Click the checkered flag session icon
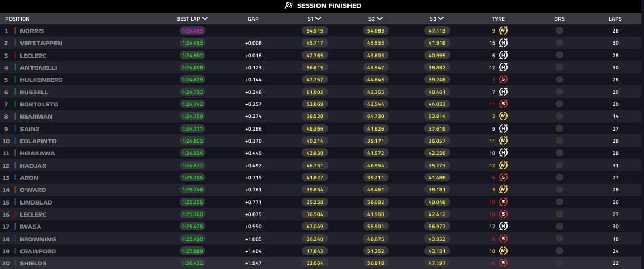The width and height of the screenshot is (644, 269). 288,6
